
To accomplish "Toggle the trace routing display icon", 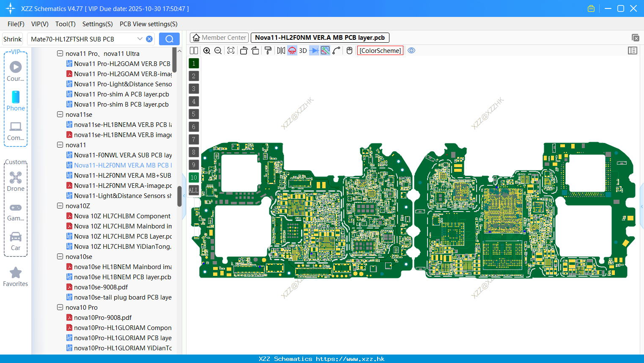I will [x=325, y=51].
